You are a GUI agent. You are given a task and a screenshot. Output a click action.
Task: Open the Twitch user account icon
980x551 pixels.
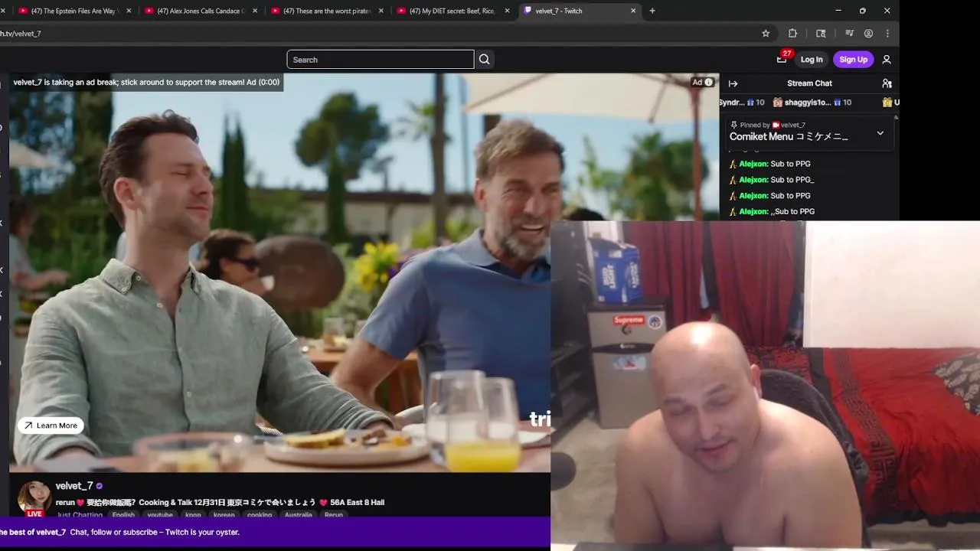(x=887, y=60)
